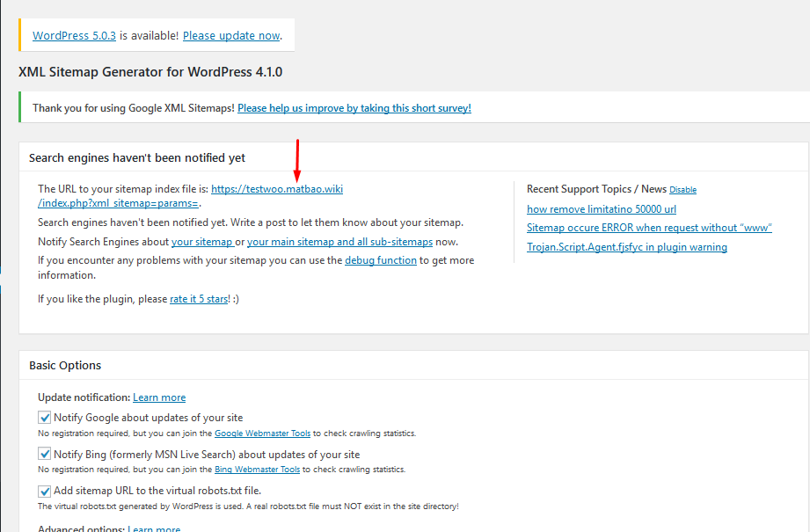810x532 pixels.
Task: Click the 'Search engines haven't been notified yet' heading
Action: tap(137, 157)
